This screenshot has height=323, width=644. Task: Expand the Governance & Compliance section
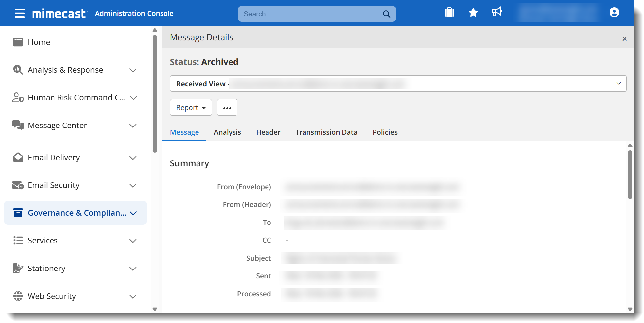point(133,213)
